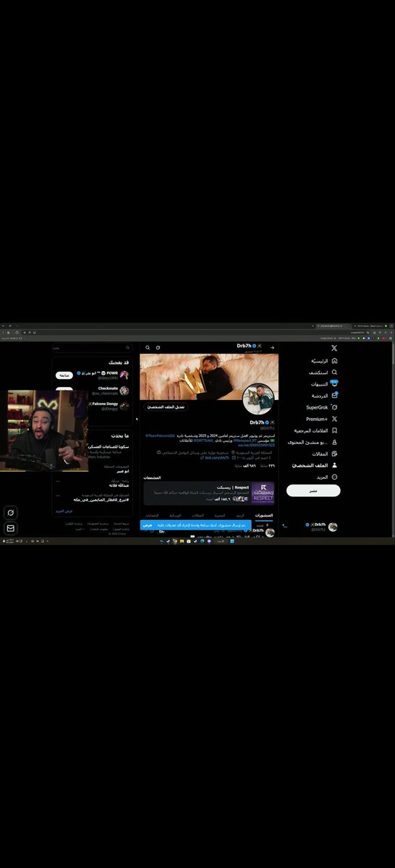Switch to الردود replies tab
The height and width of the screenshot is (868, 395).
tap(240, 515)
